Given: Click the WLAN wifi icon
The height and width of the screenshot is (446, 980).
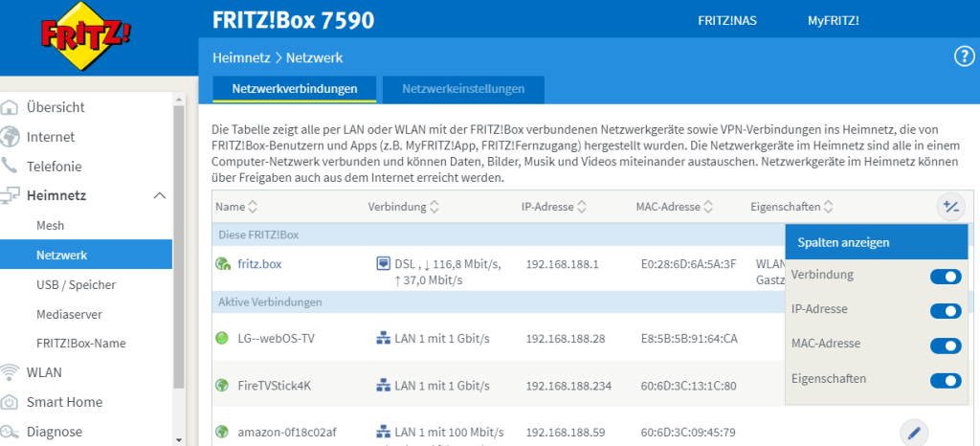Looking at the screenshot, I should coord(10,373).
